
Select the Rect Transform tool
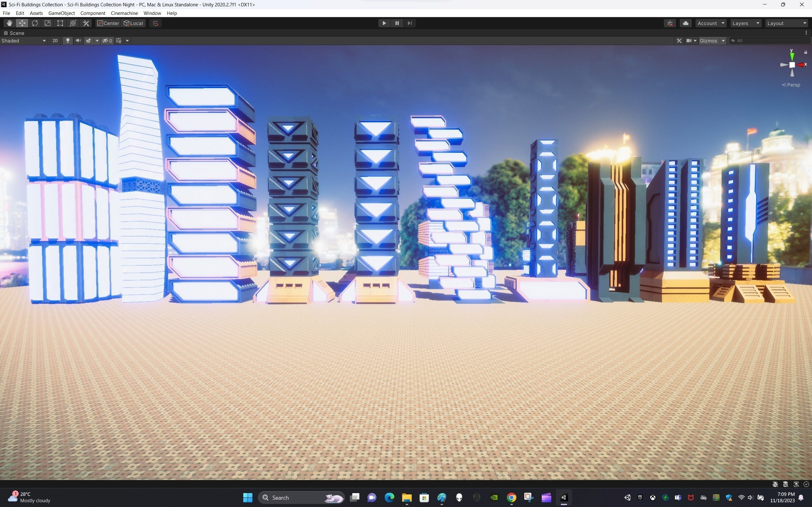(x=60, y=23)
